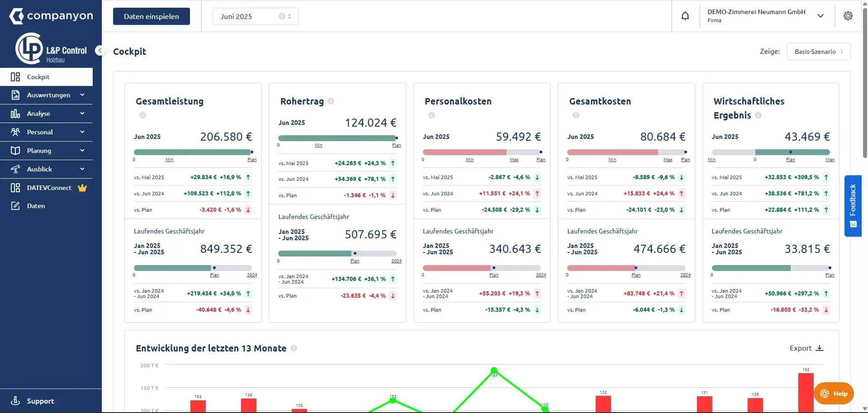Screen dimensions: 868x413
Task: Click the green 187 data point on chart
Action: click(x=494, y=370)
